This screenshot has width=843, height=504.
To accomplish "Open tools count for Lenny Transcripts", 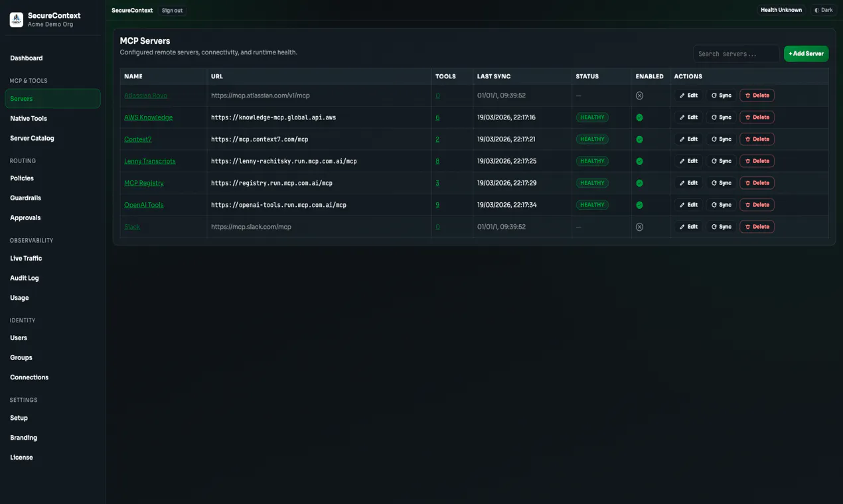I will coord(437,161).
